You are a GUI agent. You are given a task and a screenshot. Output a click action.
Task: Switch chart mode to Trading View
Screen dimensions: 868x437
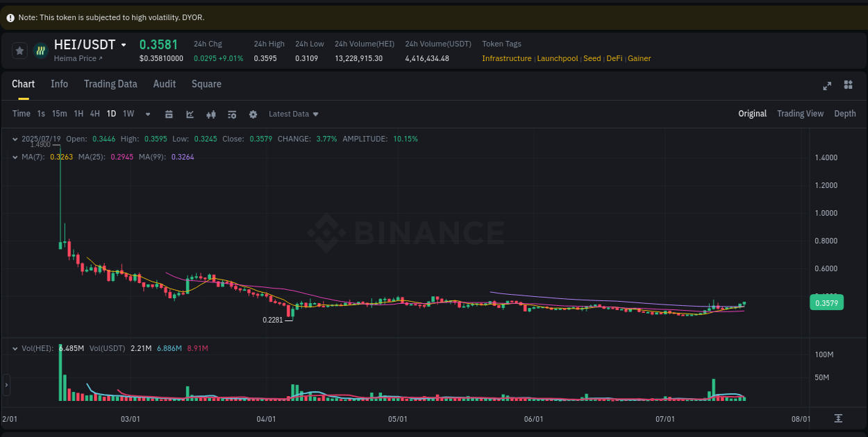[x=800, y=114]
